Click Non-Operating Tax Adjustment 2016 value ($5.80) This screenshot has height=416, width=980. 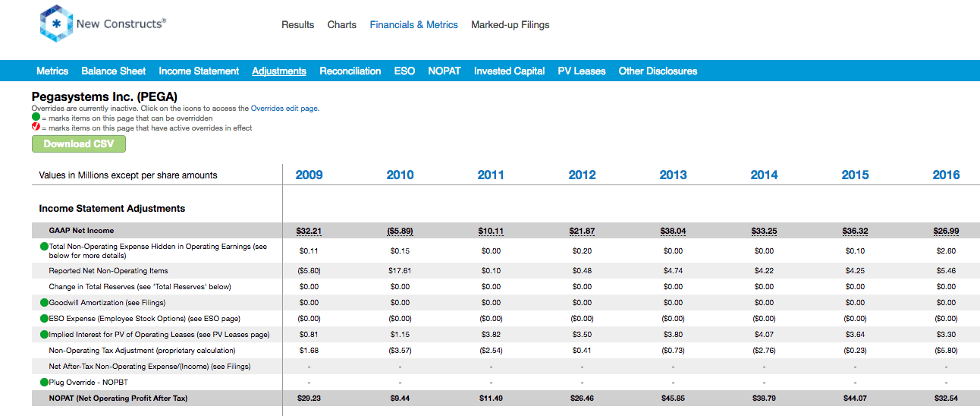[946, 351]
